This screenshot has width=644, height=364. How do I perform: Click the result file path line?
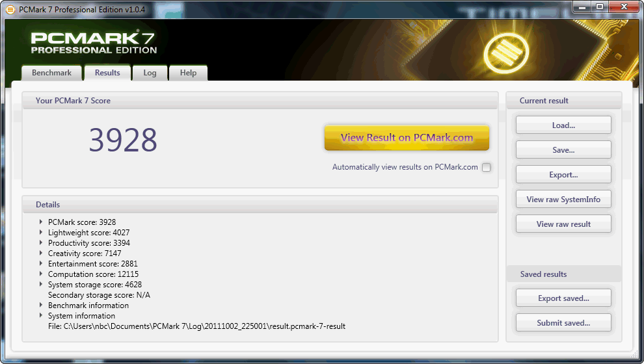tap(196, 326)
